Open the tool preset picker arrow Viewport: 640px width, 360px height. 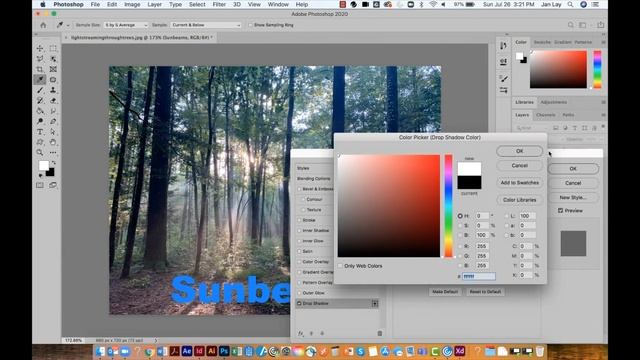click(68, 25)
